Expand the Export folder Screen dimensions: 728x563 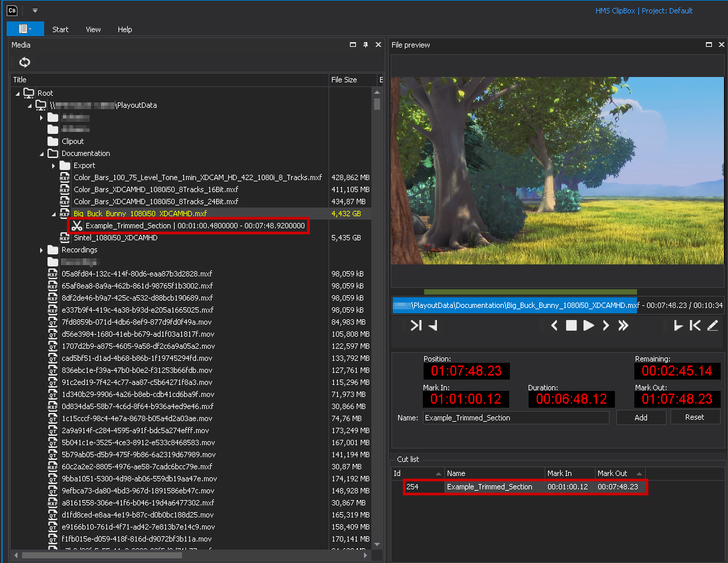pyautogui.click(x=54, y=165)
